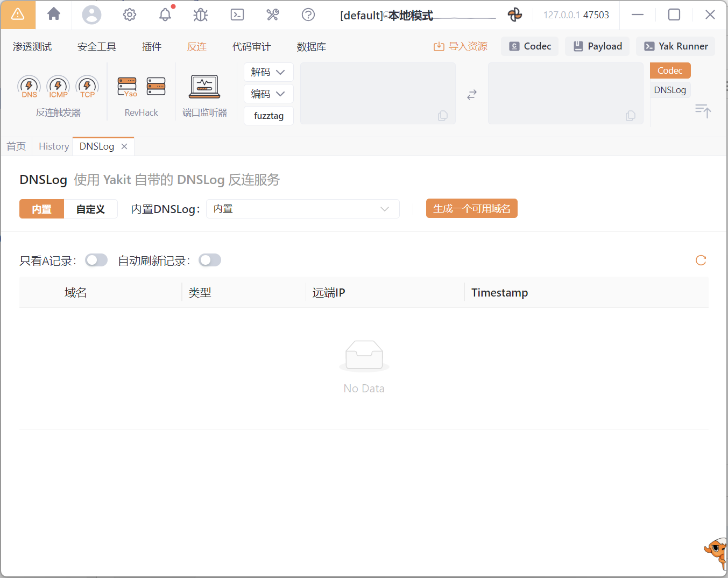The image size is (728, 578).
Task: Click into the right codec text area
Action: (x=566, y=94)
